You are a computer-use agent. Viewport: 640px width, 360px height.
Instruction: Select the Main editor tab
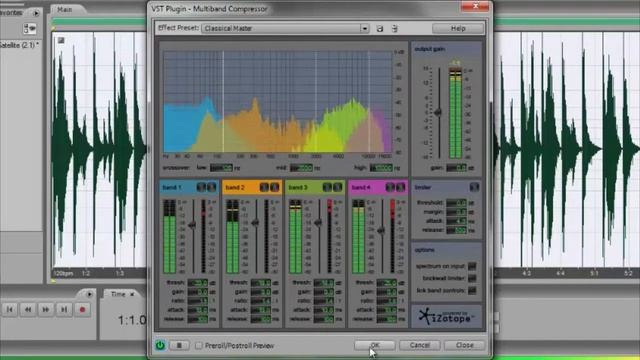click(64, 9)
